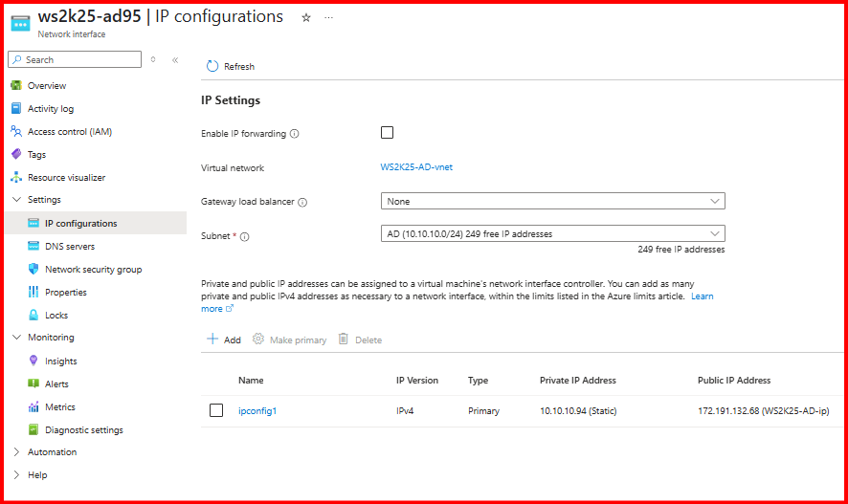Open the ipconfig1 configuration link
Screen dimensions: 848x504
tap(257, 411)
